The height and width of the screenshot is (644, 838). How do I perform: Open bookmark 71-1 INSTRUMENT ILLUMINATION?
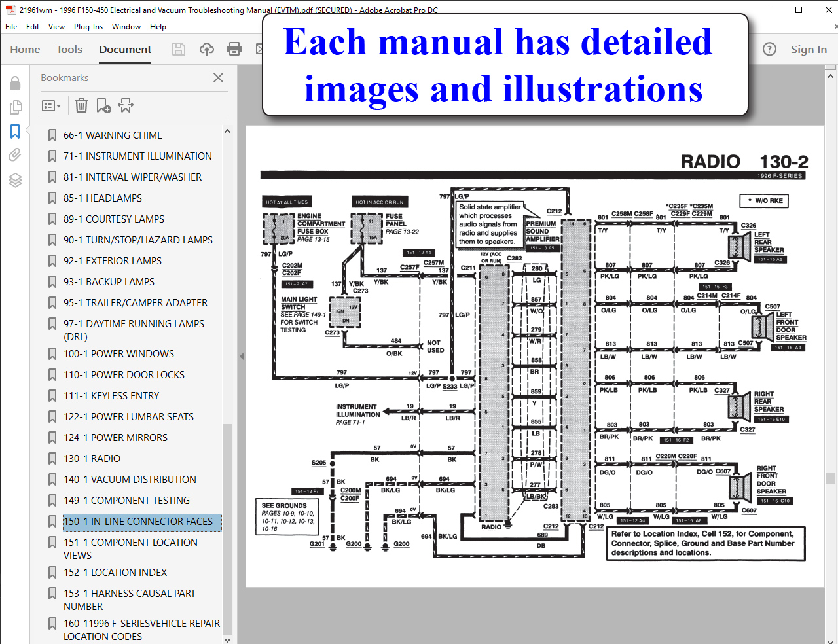point(137,156)
